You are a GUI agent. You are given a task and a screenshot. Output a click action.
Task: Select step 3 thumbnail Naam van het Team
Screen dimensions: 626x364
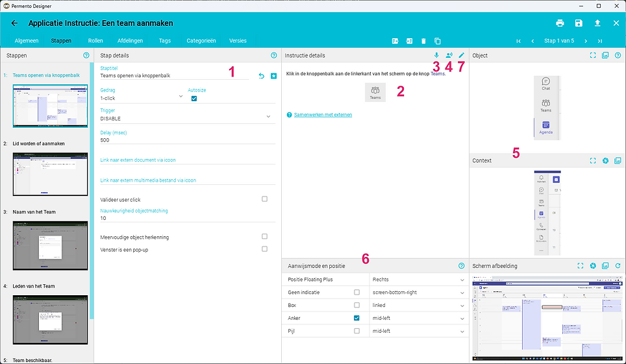[50, 245]
